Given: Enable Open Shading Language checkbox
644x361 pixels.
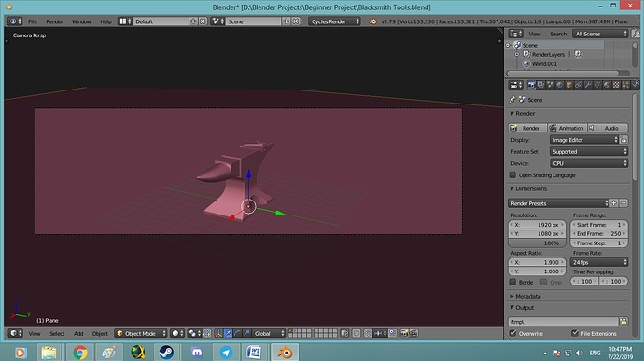Looking at the screenshot, I should (512, 175).
